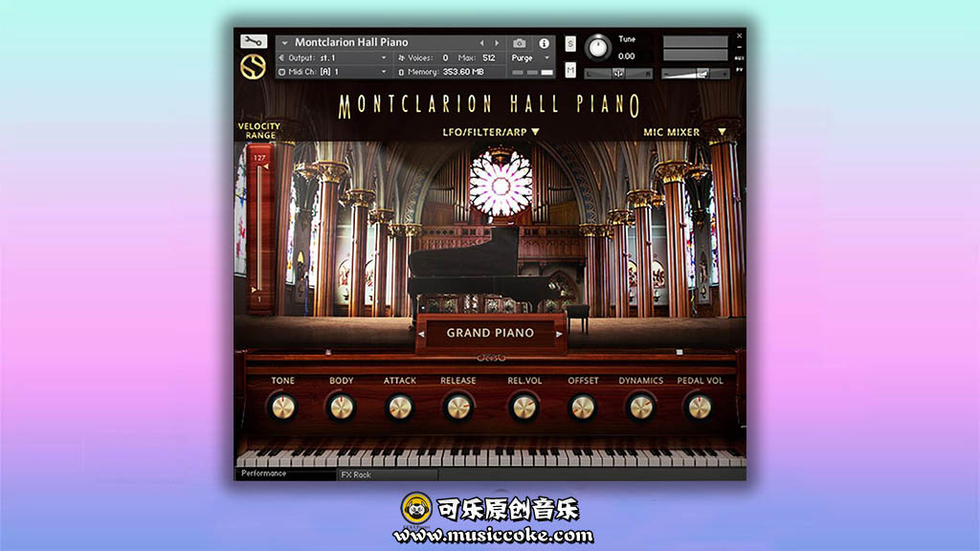Viewport: 980px width, 551px height.
Task: Click the DYNAMICS knob
Action: [x=640, y=408]
